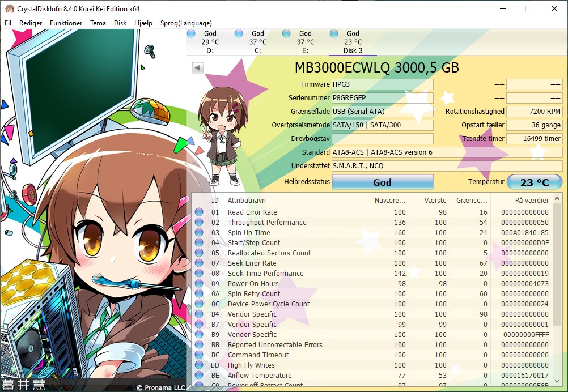
Task: Click the status orb for Start/Stop Count
Action: pyautogui.click(x=199, y=242)
